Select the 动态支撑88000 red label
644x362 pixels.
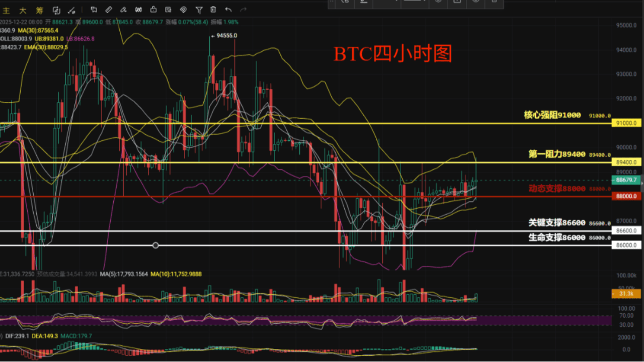pyautogui.click(x=557, y=189)
